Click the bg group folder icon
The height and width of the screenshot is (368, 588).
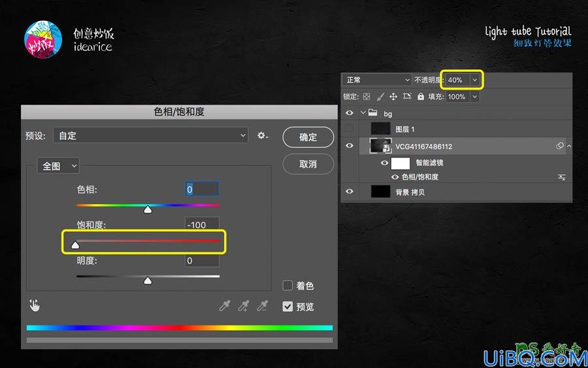click(372, 112)
